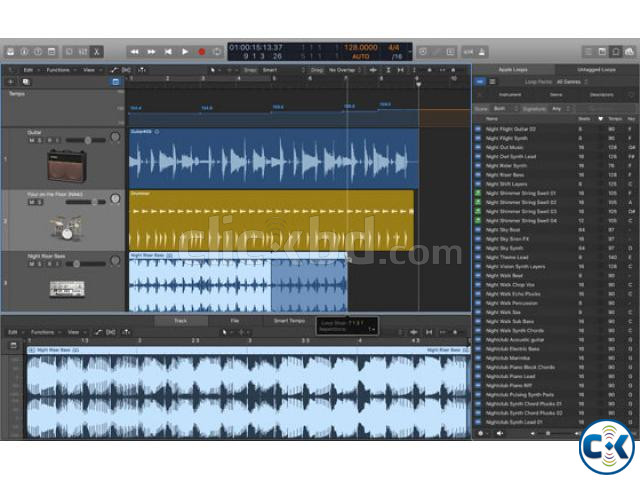Switch editor to the File tab

[x=235, y=321]
